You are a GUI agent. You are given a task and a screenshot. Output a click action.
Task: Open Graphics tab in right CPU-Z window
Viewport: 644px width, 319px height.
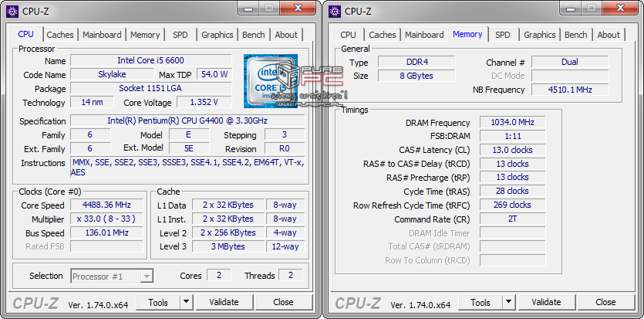[540, 35]
